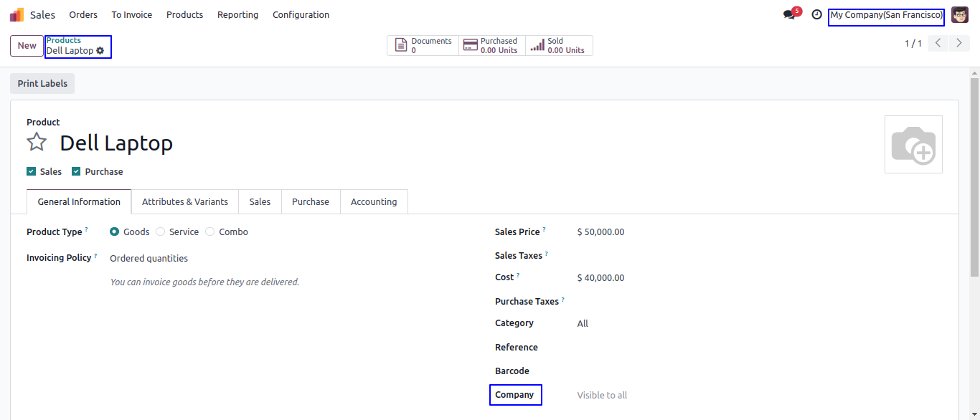Select the Combo product type

pyautogui.click(x=209, y=232)
